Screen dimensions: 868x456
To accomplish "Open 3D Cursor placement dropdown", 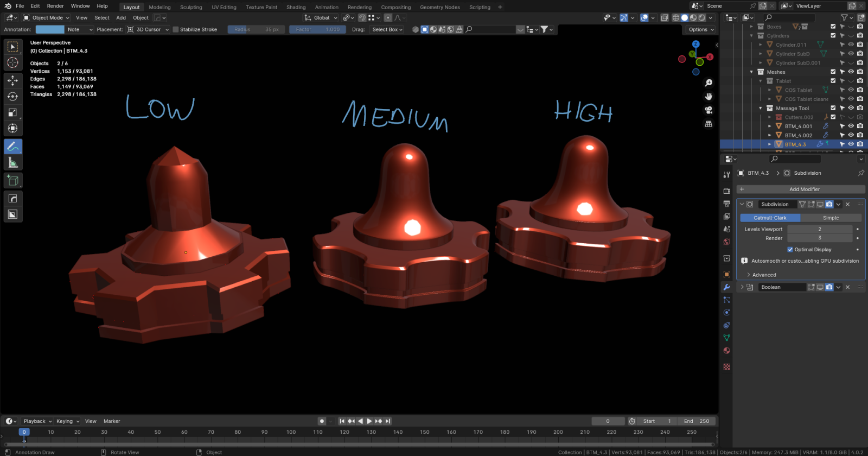I will pos(148,29).
